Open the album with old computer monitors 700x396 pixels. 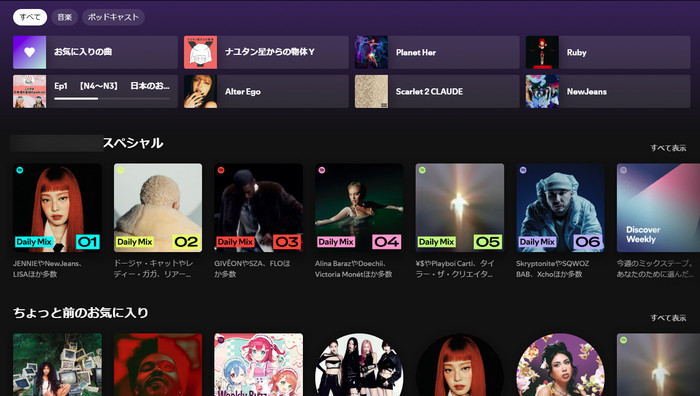[57, 364]
